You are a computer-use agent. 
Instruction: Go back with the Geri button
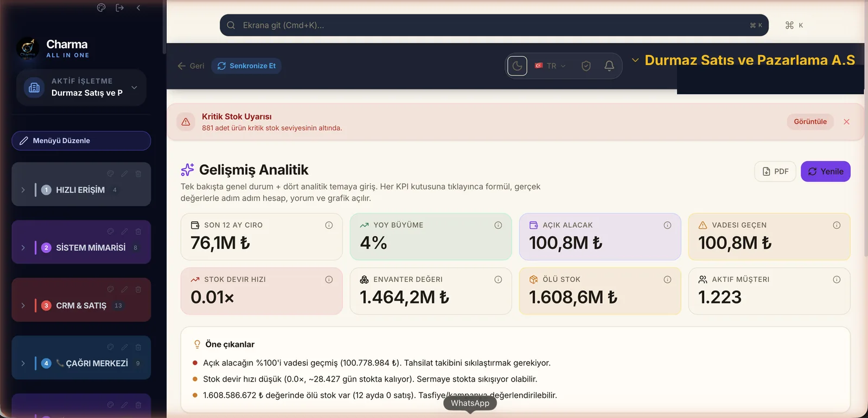(x=191, y=66)
